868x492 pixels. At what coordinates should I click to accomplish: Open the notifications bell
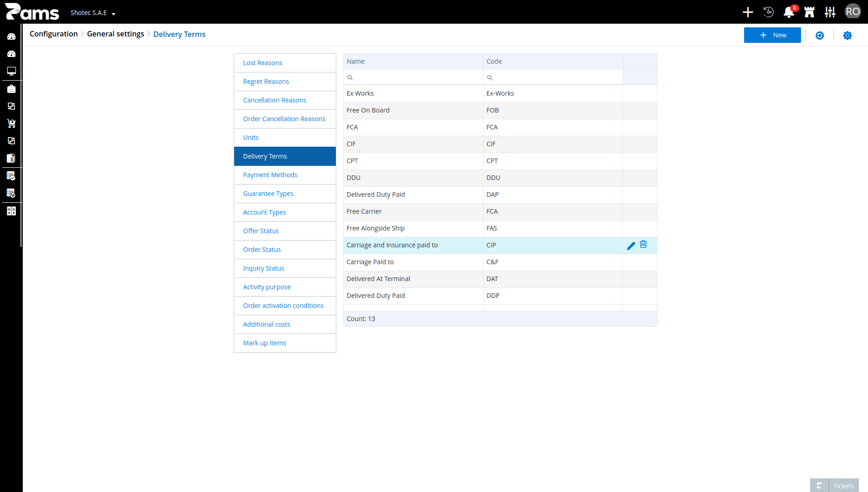789,12
